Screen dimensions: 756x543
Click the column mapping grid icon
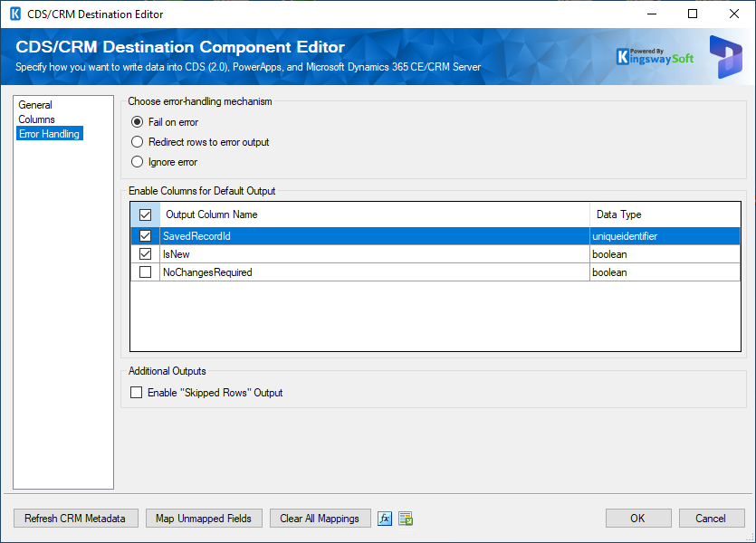pos(406,519)
